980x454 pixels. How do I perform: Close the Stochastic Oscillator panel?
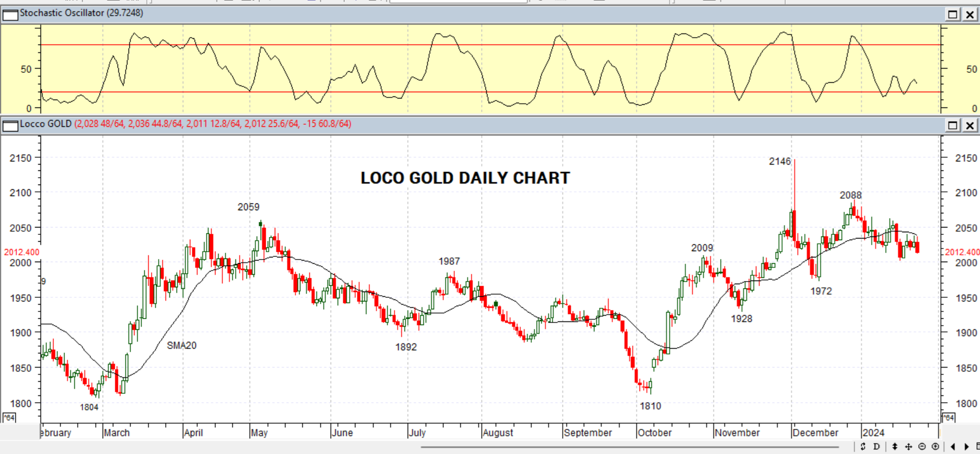(970, 15)
